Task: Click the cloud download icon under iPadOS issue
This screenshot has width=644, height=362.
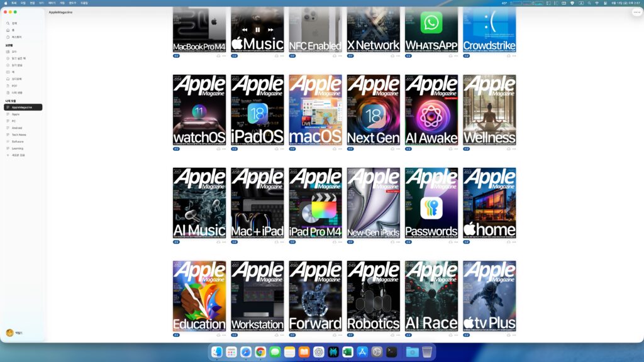Action: pos(277,149)
